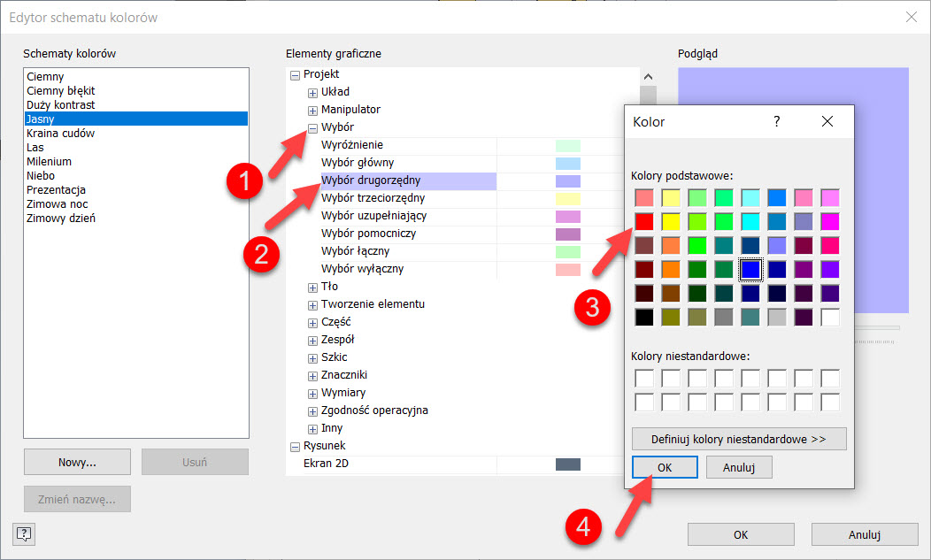Collapse the Wybór tree node

(x=312, y=127)
